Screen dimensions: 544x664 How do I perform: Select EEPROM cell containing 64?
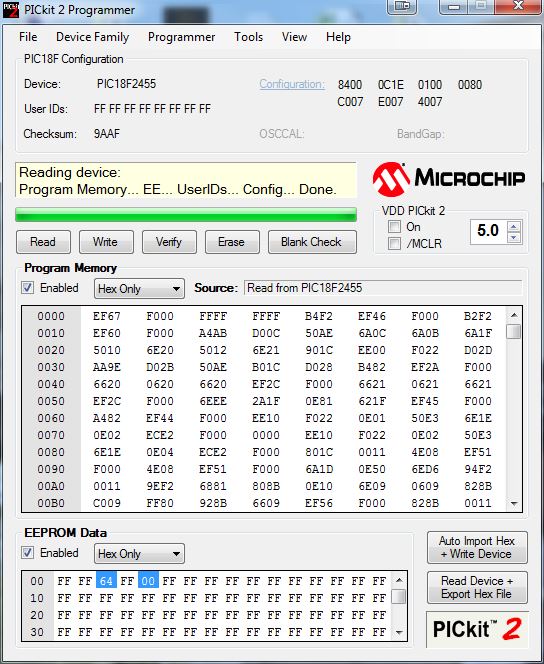[106, 581]
